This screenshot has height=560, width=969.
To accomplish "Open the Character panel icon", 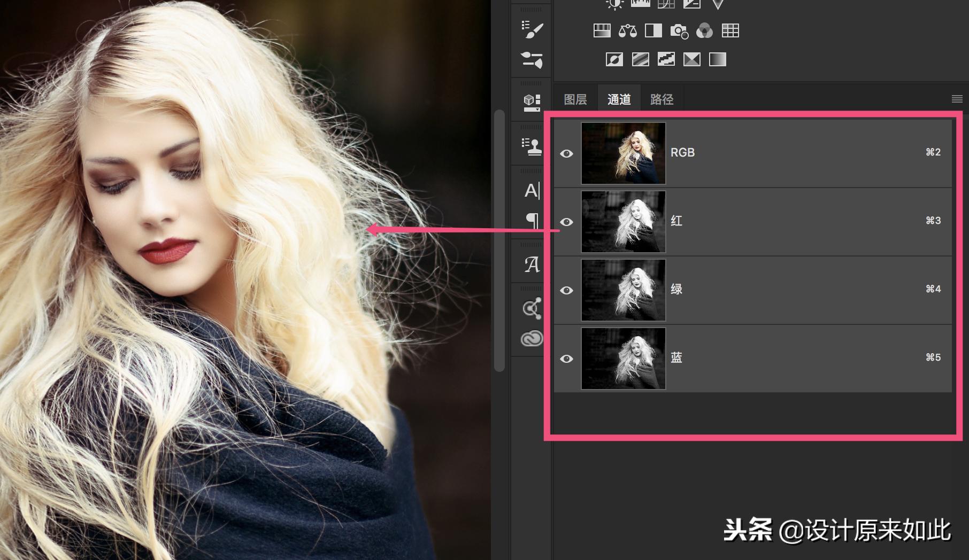I will 532,191.
